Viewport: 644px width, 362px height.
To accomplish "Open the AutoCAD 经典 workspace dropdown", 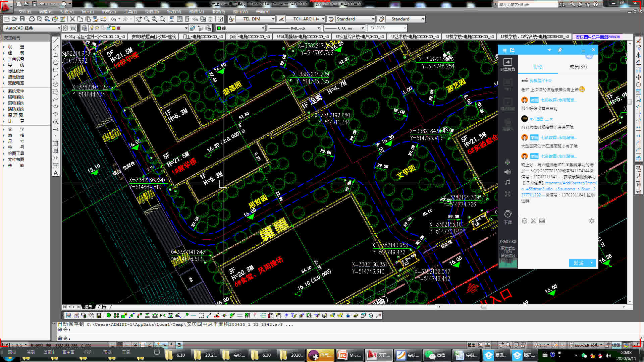I will (32, 28).
